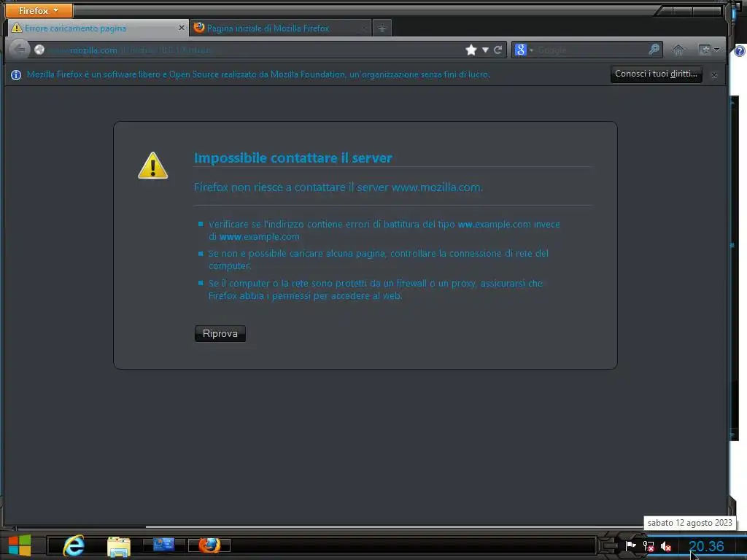Bookmark this page with the star icon
Image resolution: width=747 pixels, height=560 pixels.
pyautogui.click(x=471, y=50)
